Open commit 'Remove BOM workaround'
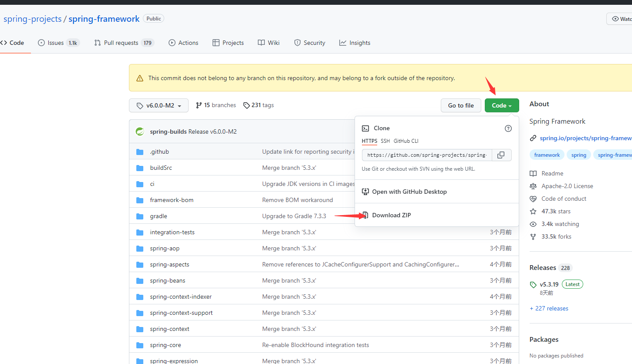Image resolution: width=632 pixels, height=364 pixels. pos(297,200)
